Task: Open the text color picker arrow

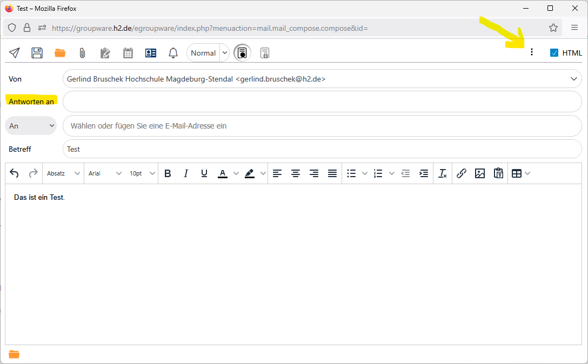Action: coord(236,173)
